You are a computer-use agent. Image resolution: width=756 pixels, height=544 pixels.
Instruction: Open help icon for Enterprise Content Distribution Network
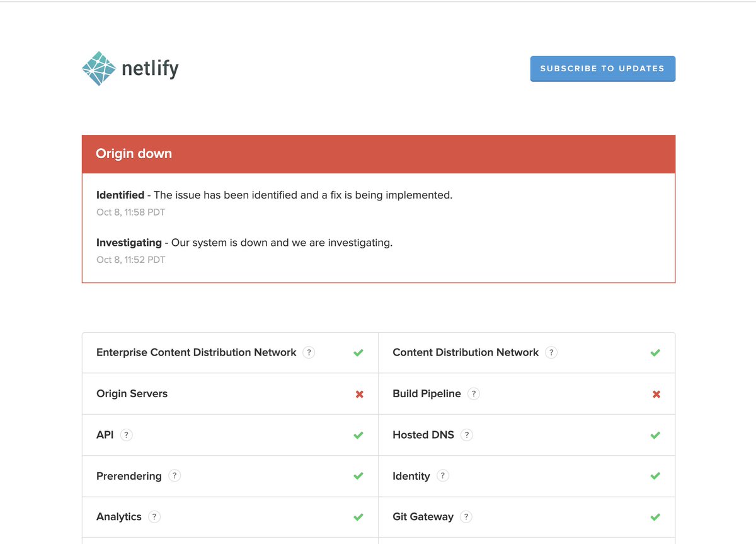pos(309,352)
